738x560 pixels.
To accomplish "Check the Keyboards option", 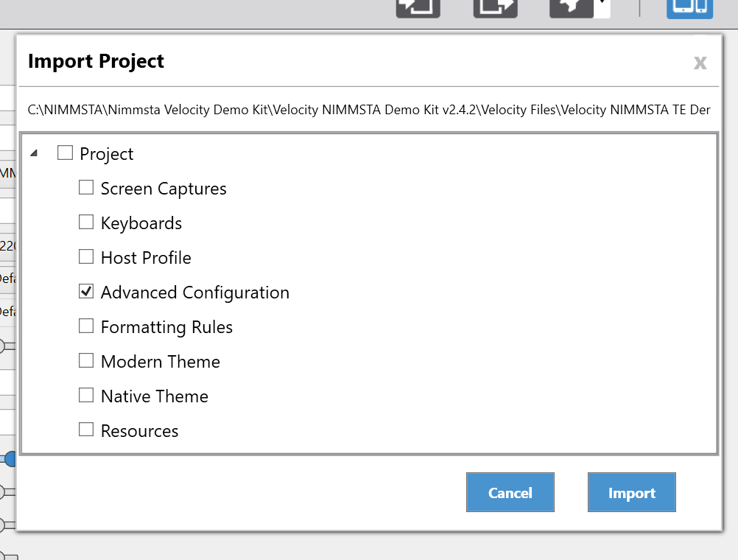I will click(x=86, y=222).
